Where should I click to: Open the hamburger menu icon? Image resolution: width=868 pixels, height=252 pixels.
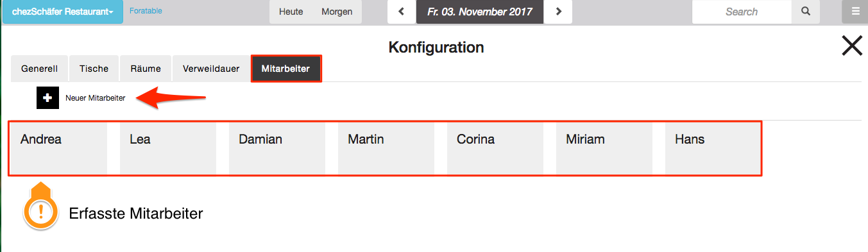(855, 12)
